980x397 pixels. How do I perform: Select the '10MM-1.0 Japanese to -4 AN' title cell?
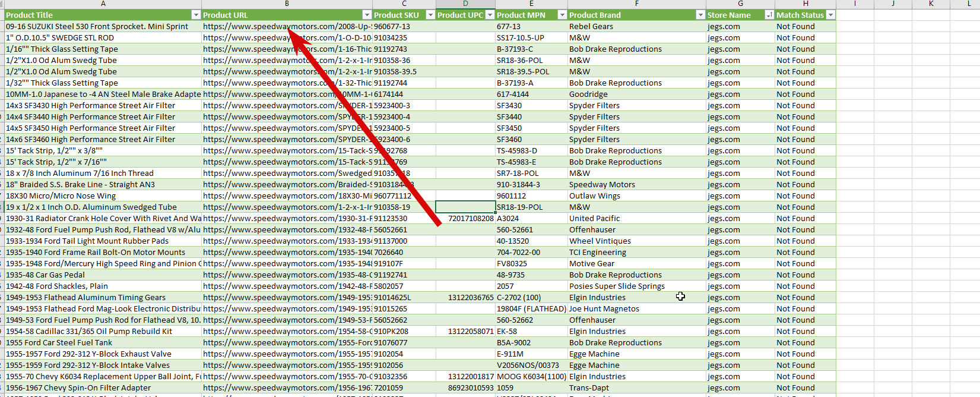(x=103, y=94)
